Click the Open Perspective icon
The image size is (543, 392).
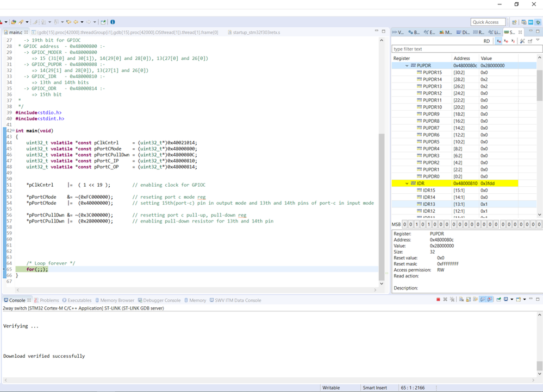coord(514,22)
